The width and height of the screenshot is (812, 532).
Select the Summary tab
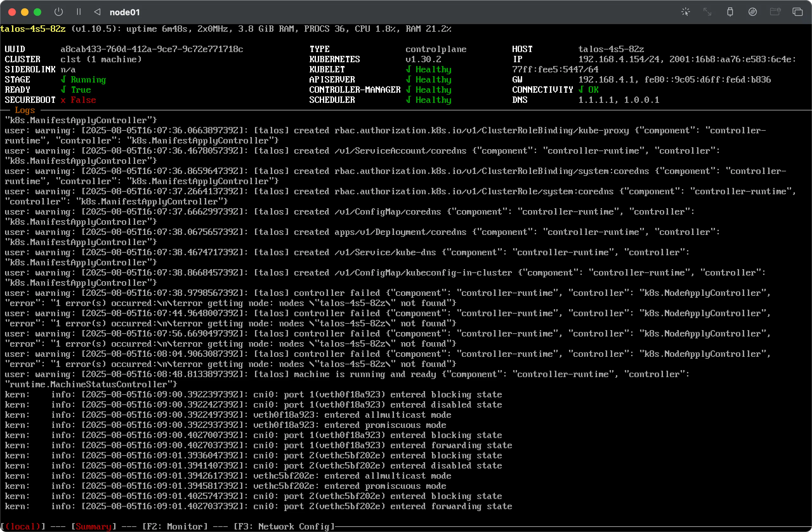point(95,526)
